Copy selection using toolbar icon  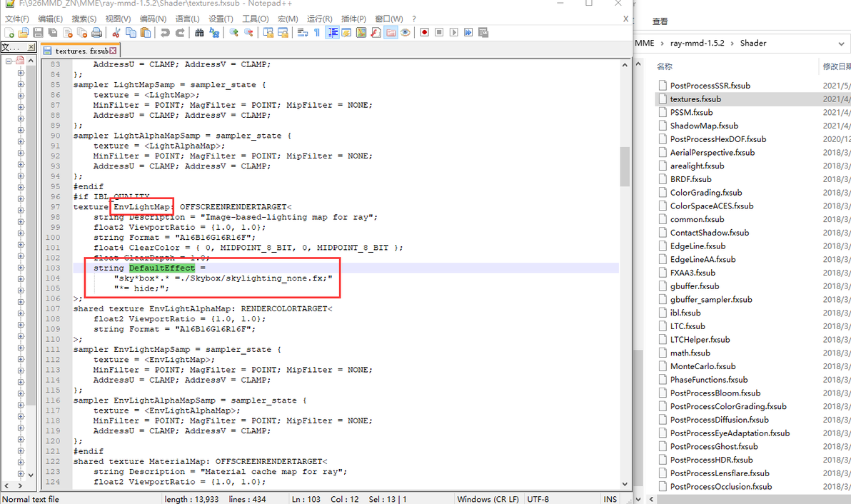(131, 33)
